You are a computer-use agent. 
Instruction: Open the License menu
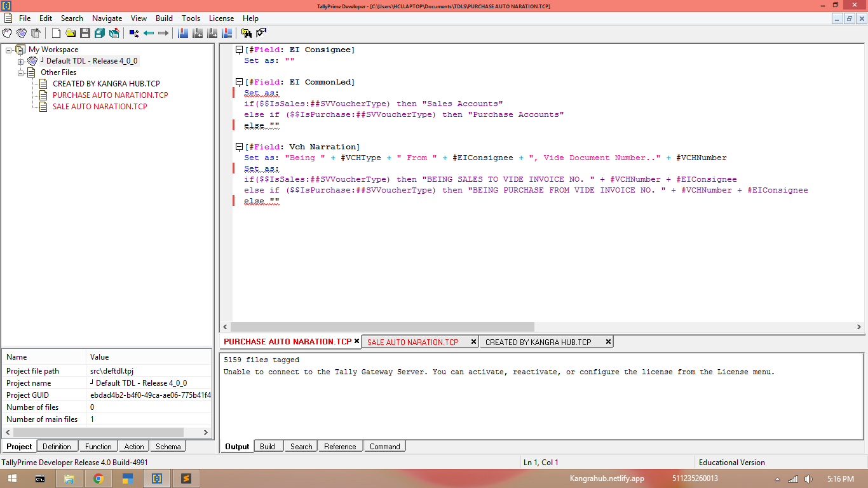click(x=221, y=18)
